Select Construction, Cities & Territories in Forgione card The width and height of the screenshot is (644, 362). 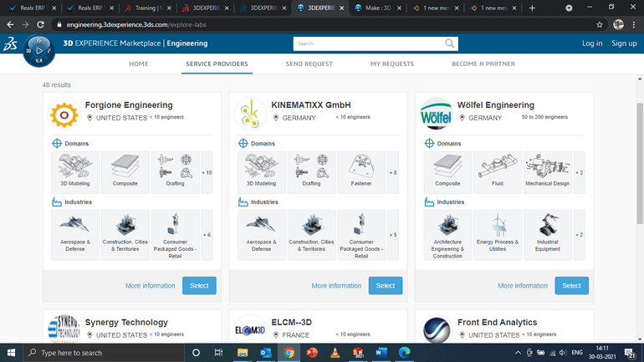pyautogui.click(x=125, y=235)
